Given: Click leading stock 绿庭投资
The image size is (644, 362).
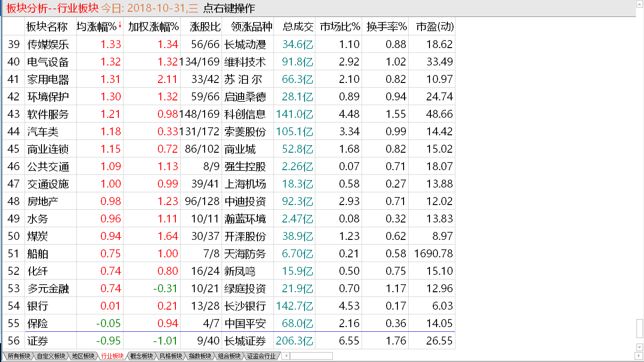Looking at the screenshot, I should [245, 288].
